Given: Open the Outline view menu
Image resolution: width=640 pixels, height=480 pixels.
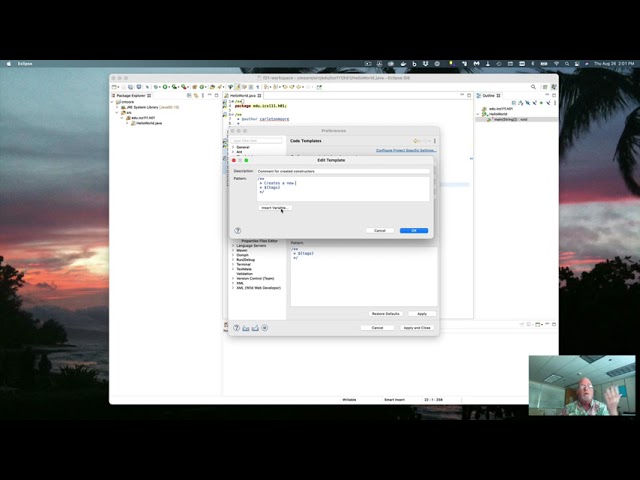Looking at the screenshot, I should [555, 103].
